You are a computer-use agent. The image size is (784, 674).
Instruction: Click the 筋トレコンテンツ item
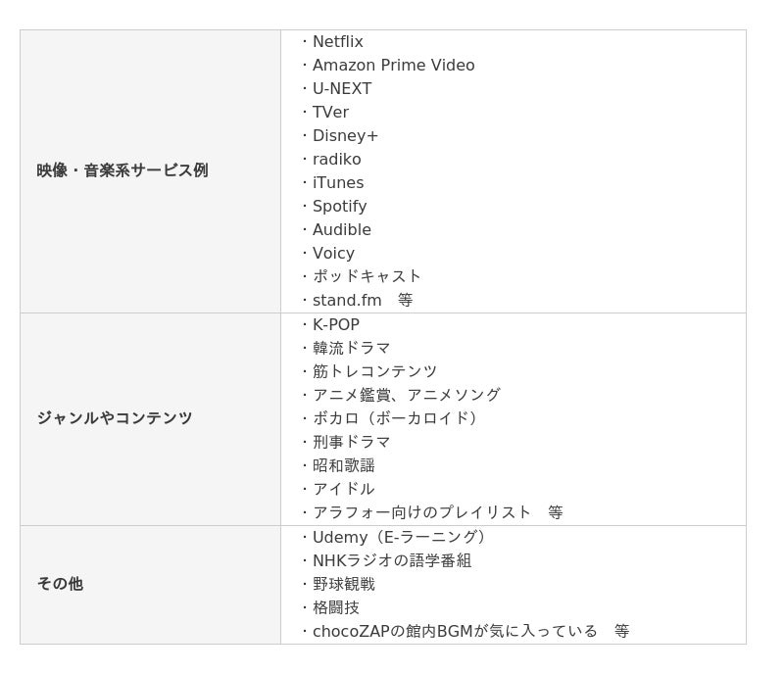[x=374, y=371]
